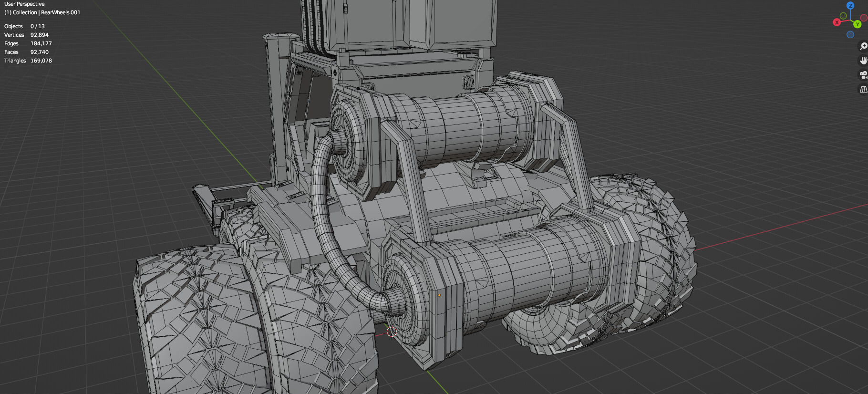Screen dimensions: 868x394
Task: Click the Objects count '0 / 13'
Action: point(38,26)
